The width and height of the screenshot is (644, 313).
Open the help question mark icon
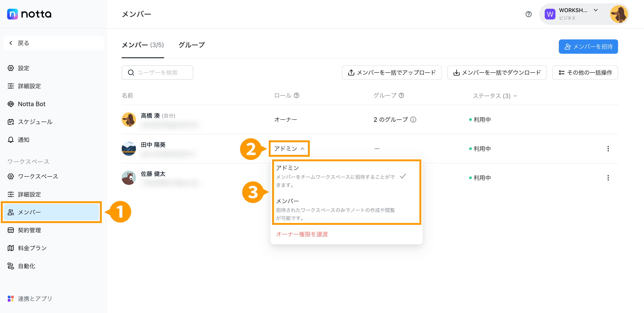click(x=528, y=14)
